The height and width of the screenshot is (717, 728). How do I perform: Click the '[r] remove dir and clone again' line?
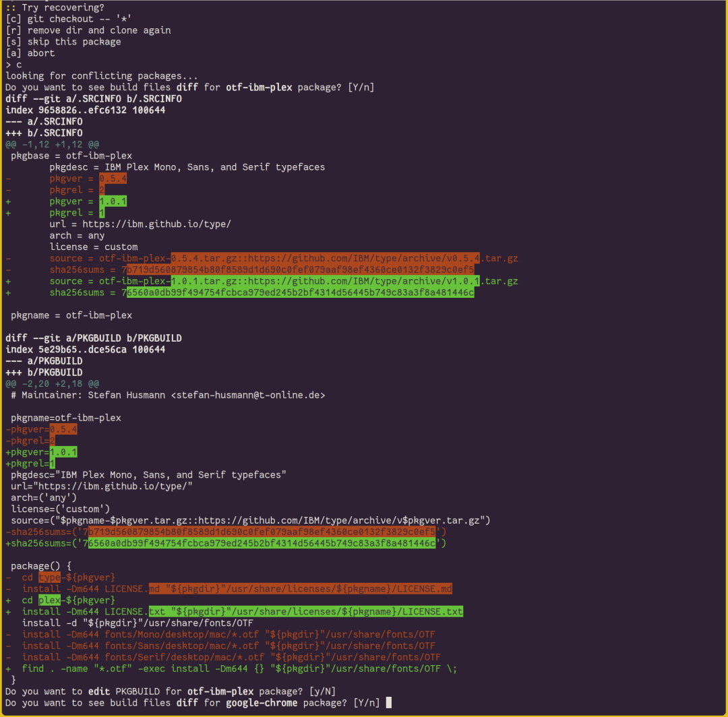(x=88, y=30)
